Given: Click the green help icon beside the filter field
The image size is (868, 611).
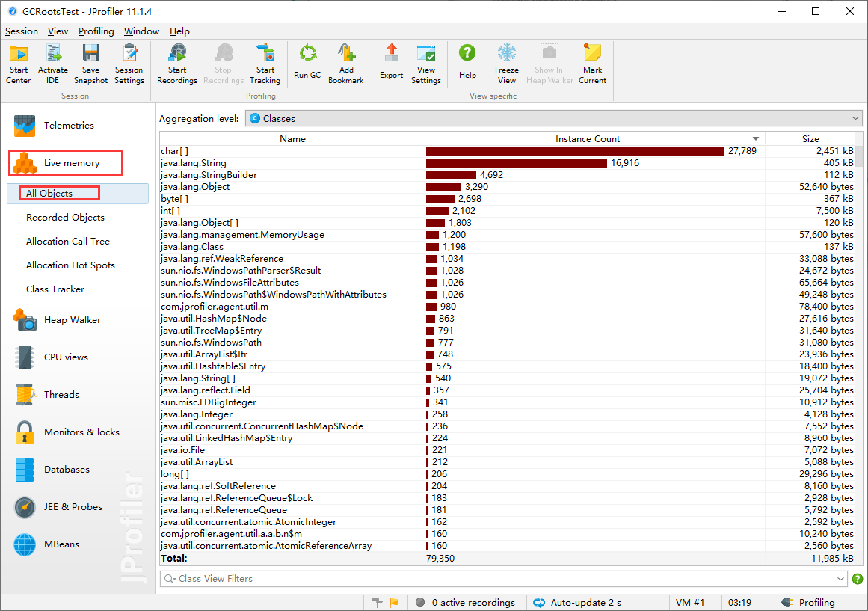Looking at the screenshot, I should tap(858, 579).
